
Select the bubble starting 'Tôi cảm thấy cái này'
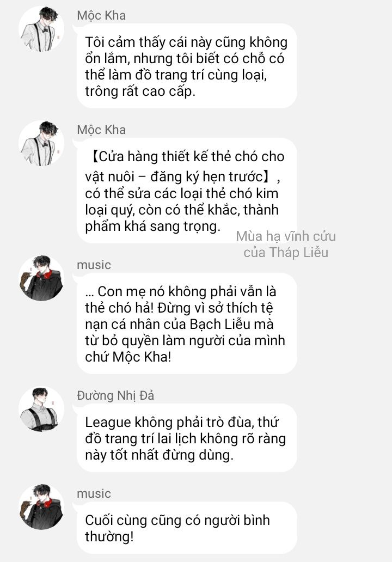(x=187, y=66)
